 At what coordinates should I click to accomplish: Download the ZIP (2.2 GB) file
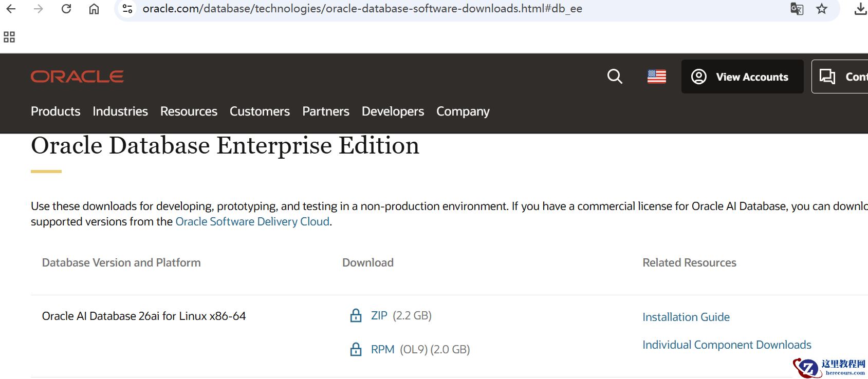pos(379,315)
